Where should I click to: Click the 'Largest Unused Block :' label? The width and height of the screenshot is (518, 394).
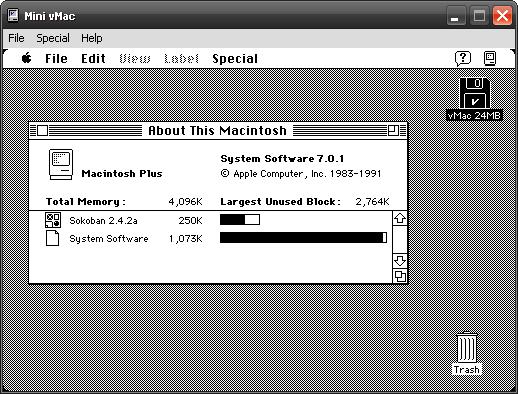coord(281,202)
